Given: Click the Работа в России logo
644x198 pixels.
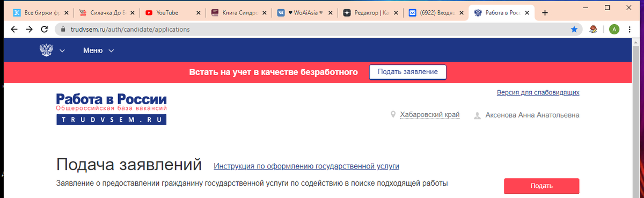Looking at the screenshot, I should (112, 109).
